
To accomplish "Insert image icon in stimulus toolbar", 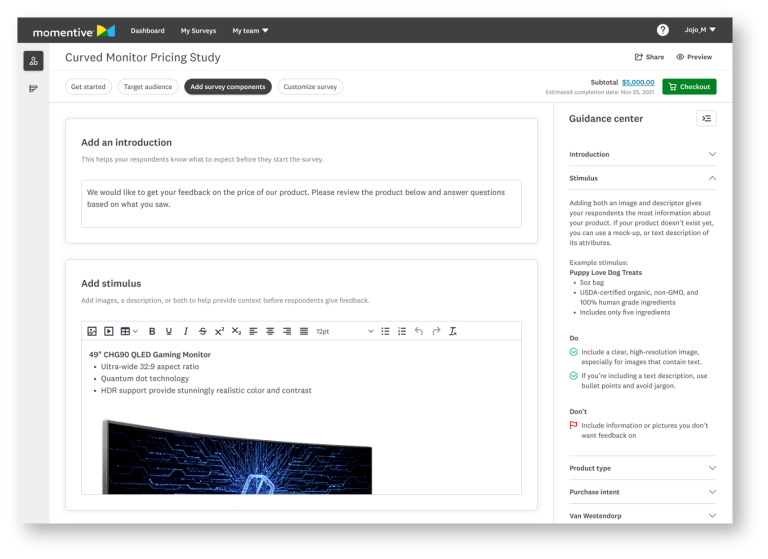I will [x=92, y=332].
